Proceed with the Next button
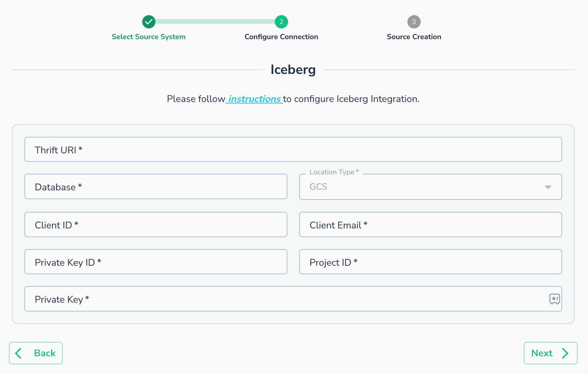 click(x=550, y=353)
